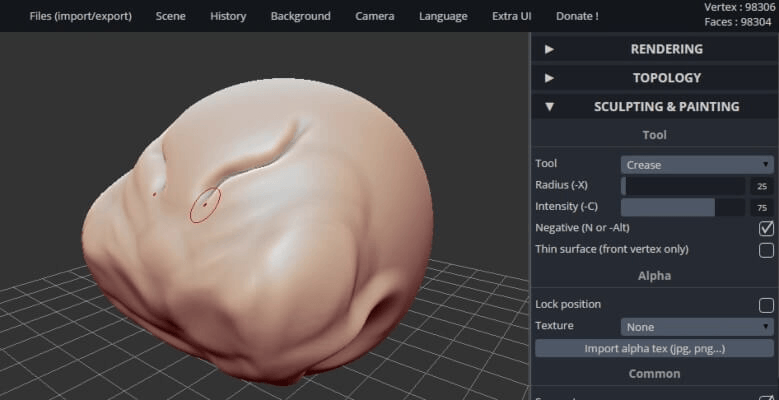Open the Texture dropdown showing None
Image resolution: width=779 pixels, height=400 pixels.
tap(697, 327)
